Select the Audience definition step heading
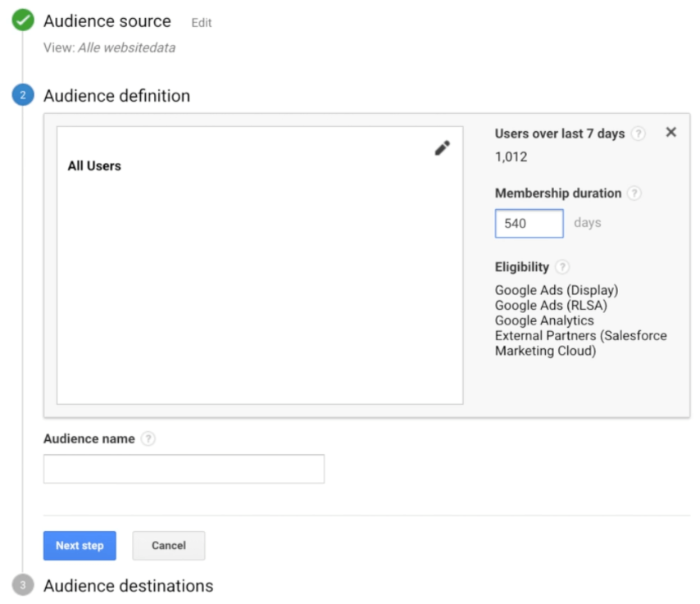This screenshot has width=700, height=604. point(116,96)
